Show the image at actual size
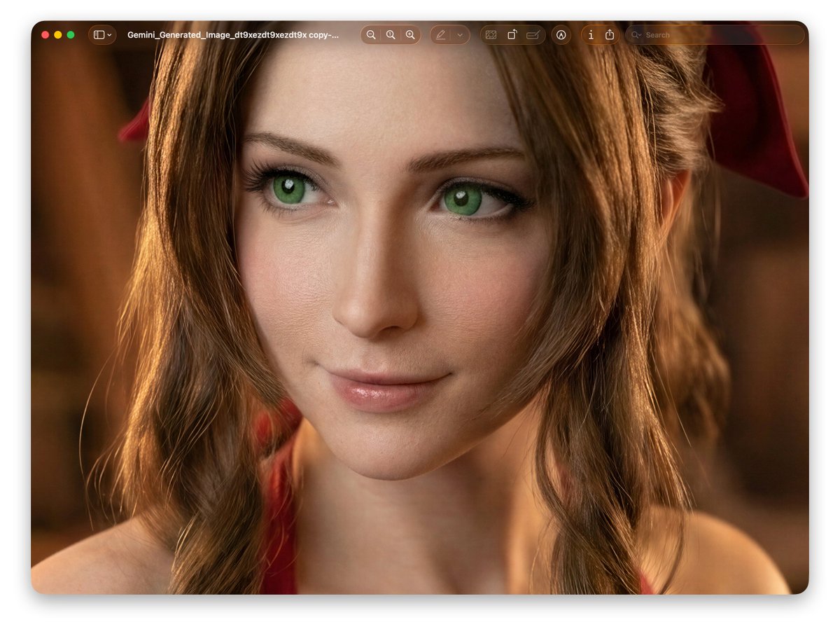 (x=391, y=35)
